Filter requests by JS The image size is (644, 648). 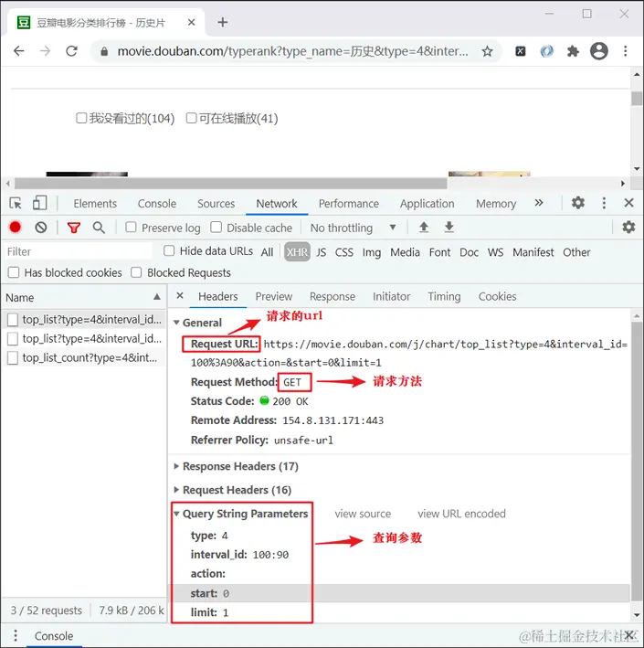point(321,252)
